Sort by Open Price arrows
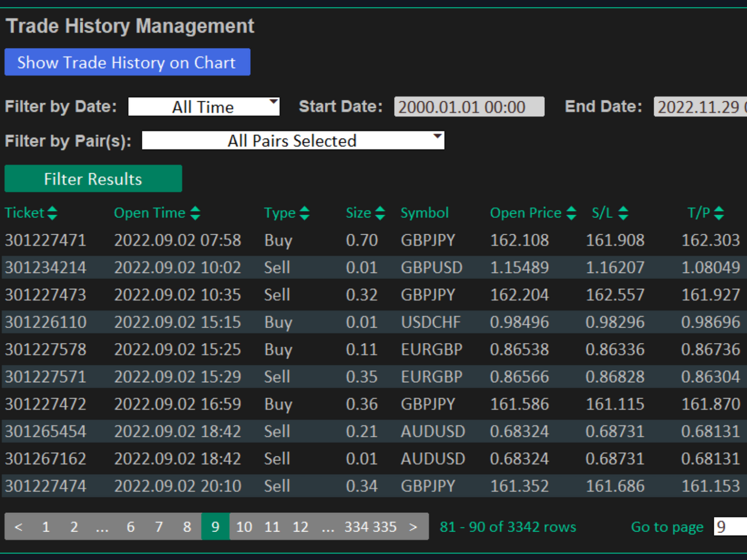 click(x=571, y=213)
